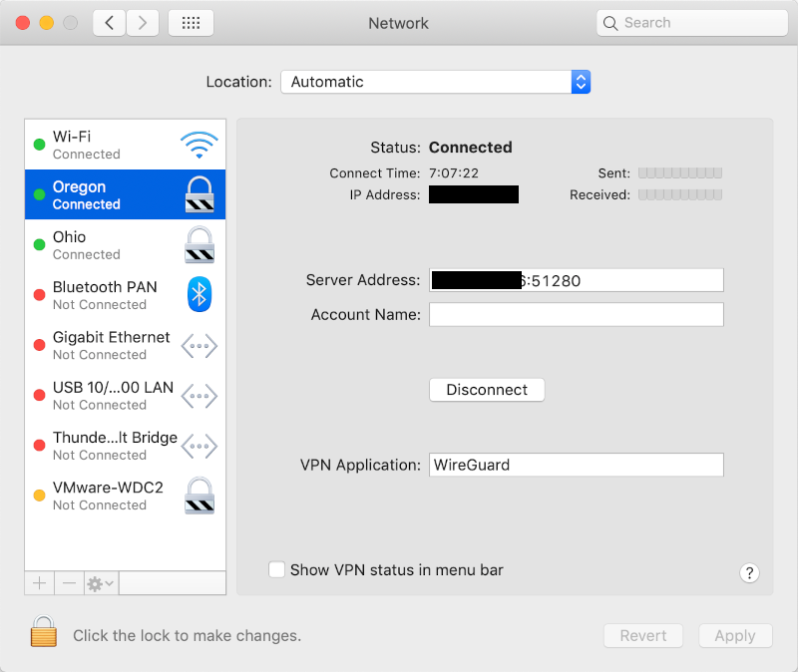
Task: Select the Ohio VPN service
Action: pos(126,244)
